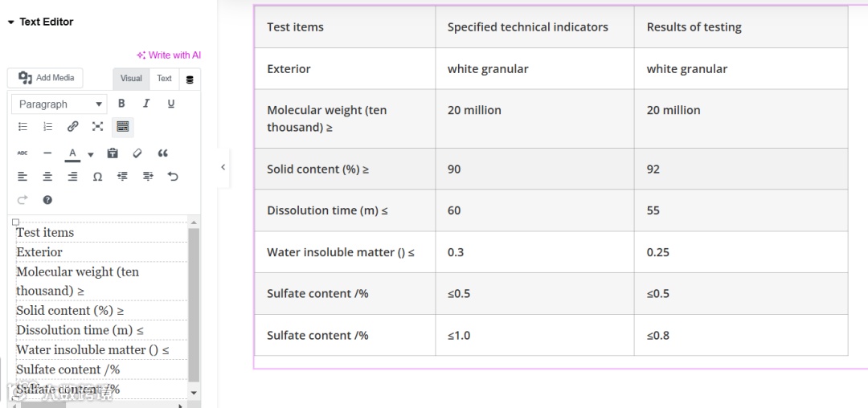The image size is (868, 408).
Task: Toggle italic formatting
Action: point(146,104)
